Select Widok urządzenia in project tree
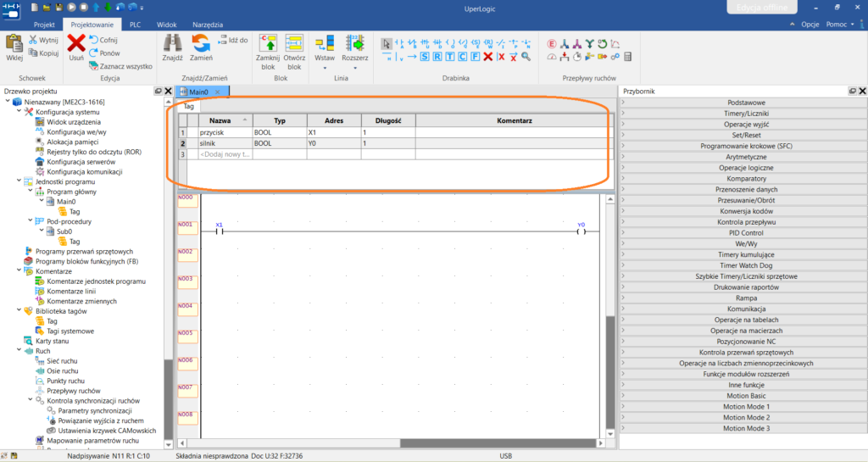The width and height of the screenshot is (868, 462). (74, 122)
